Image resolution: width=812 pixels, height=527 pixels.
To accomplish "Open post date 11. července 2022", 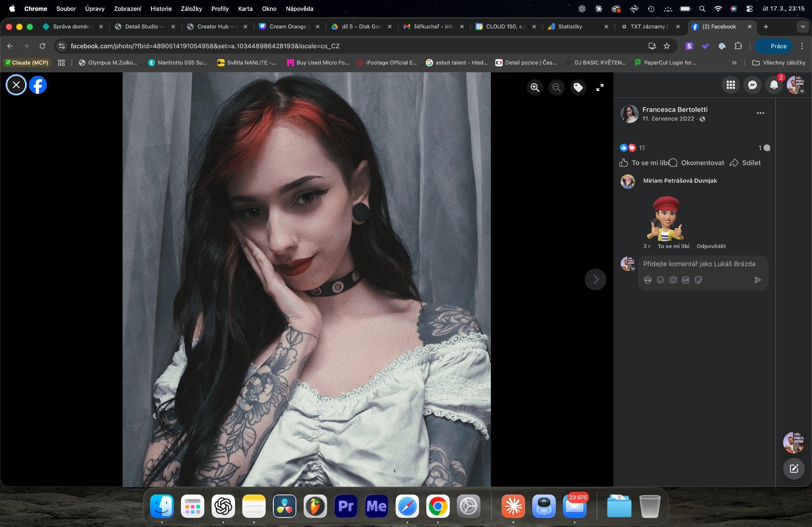I will [668, 119].
